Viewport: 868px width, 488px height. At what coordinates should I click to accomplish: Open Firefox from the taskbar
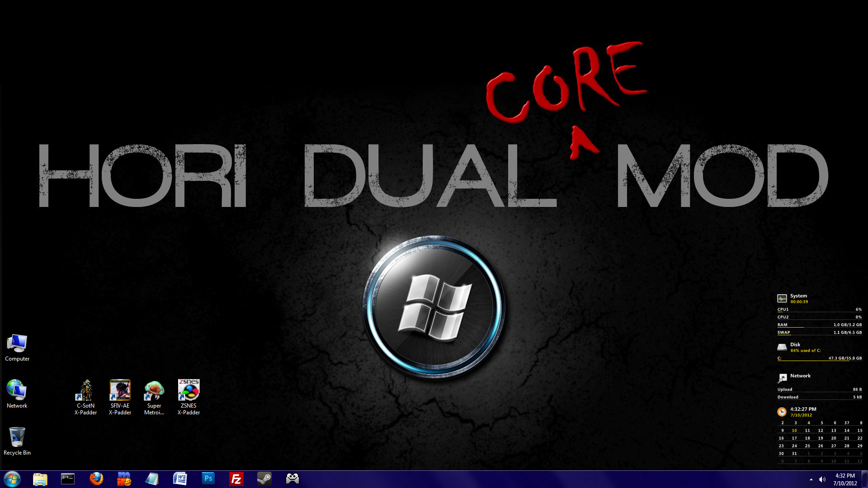tap(96, 479)
